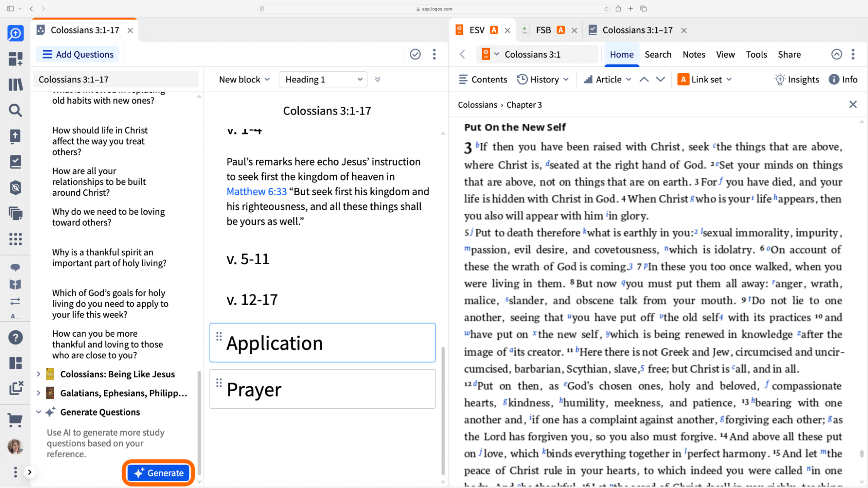Click the chat search icon atop the sidebar
Viewport: 868px width, 488px height.
click(16, 33)
